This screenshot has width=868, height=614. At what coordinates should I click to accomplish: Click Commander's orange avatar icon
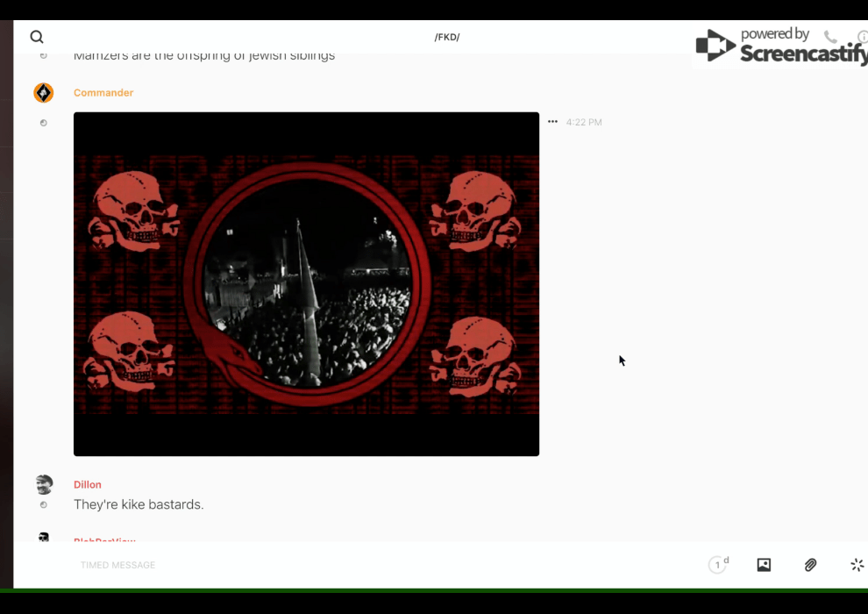(x=44, y=93)
